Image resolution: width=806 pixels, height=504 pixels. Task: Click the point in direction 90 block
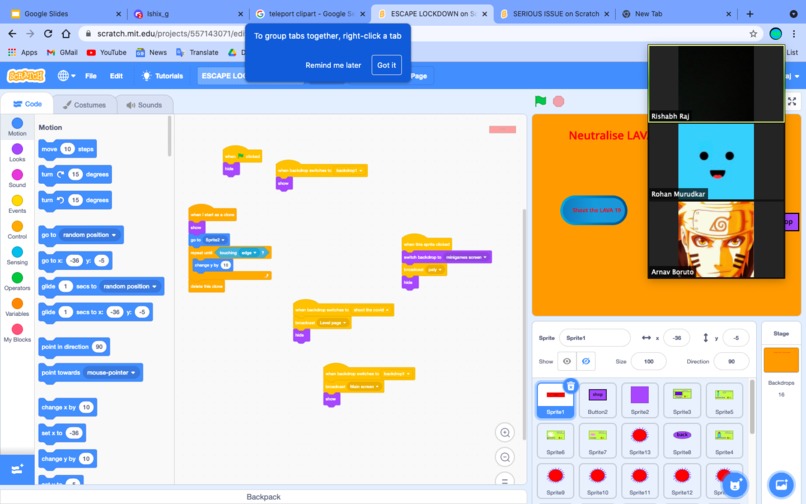(x=74, y=347)
